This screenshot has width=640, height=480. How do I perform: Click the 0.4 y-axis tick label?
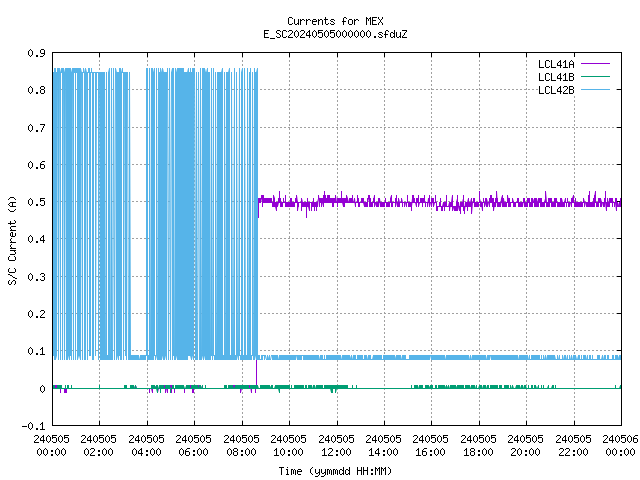pos(36,239)
